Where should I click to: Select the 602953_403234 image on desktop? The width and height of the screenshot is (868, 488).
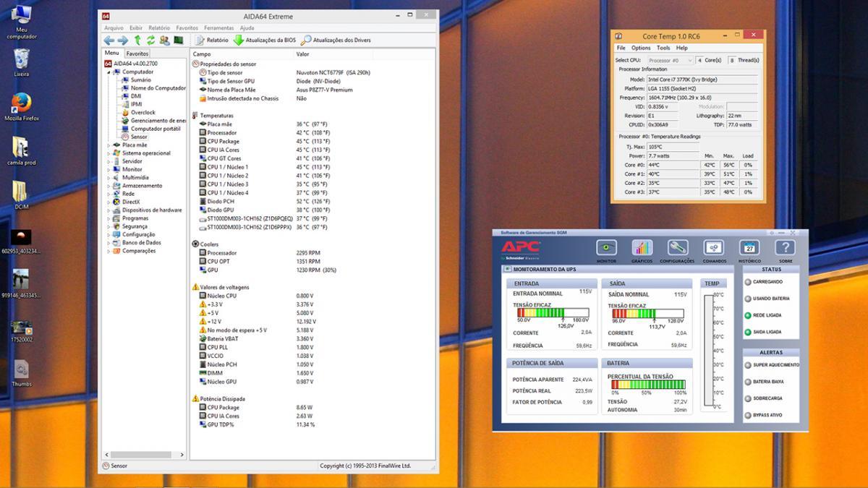pos(22,241)
